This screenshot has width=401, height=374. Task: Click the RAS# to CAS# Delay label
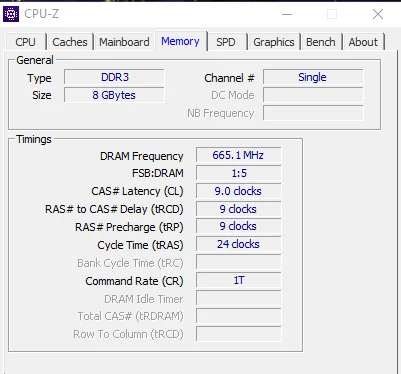(x=114, y=209)
